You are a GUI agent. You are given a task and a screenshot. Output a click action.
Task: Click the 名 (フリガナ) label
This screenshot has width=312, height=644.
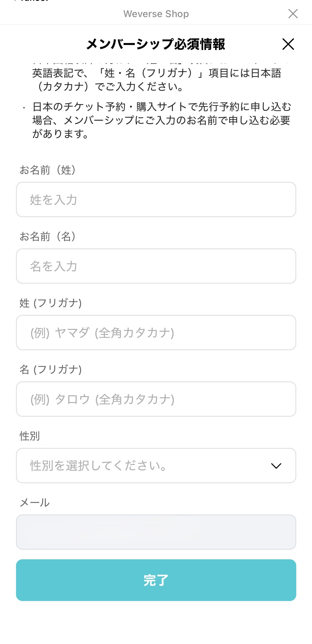(50, 370)
